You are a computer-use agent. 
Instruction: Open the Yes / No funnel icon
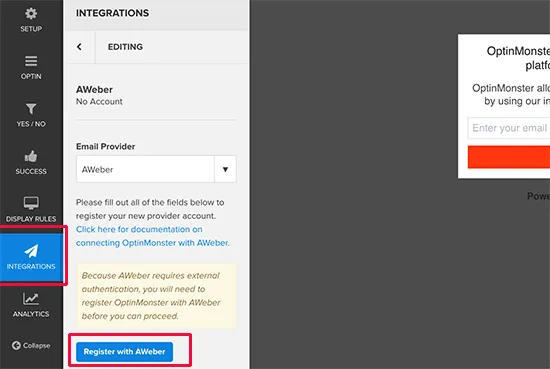click(x=31, y=108)
